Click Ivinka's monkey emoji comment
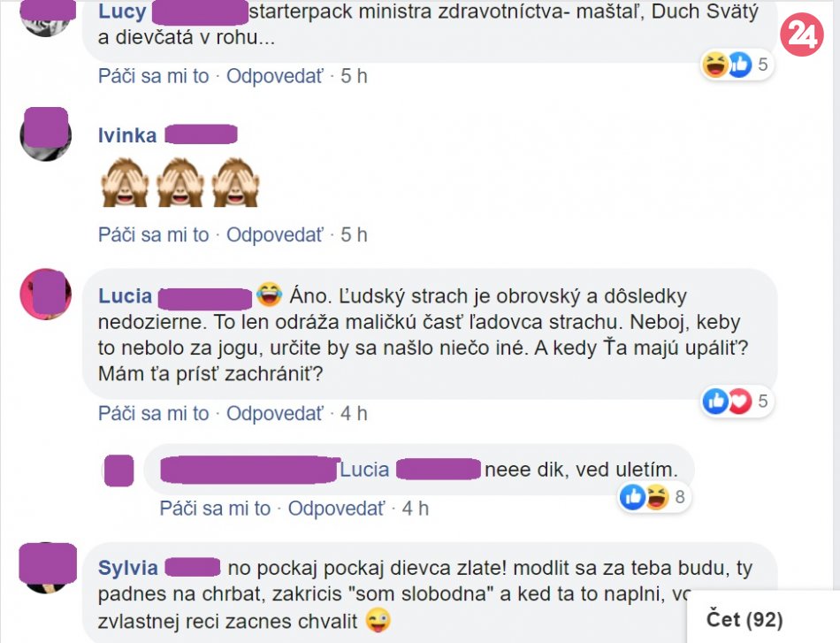840x643 pixels. [x=180, y=182]
